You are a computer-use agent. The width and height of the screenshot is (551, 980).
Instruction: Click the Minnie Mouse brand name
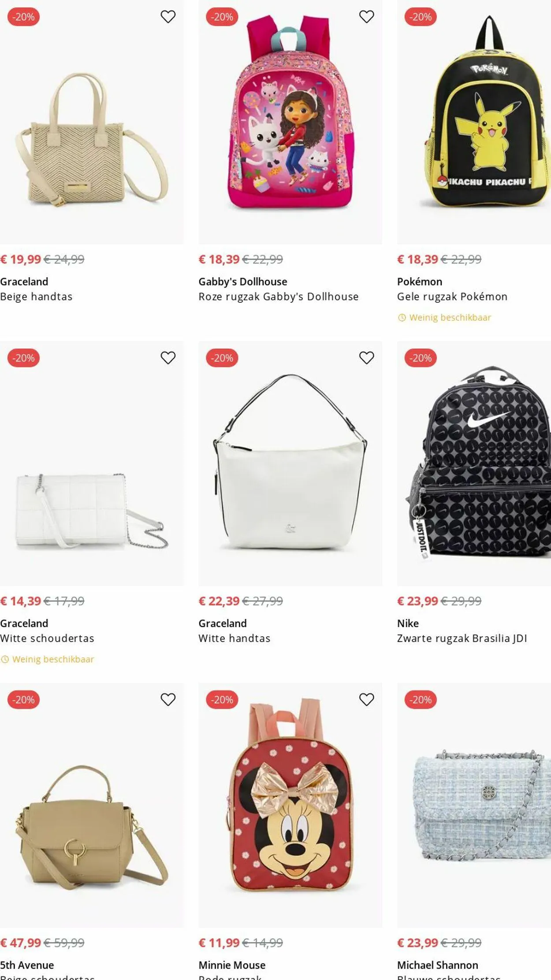232,965
